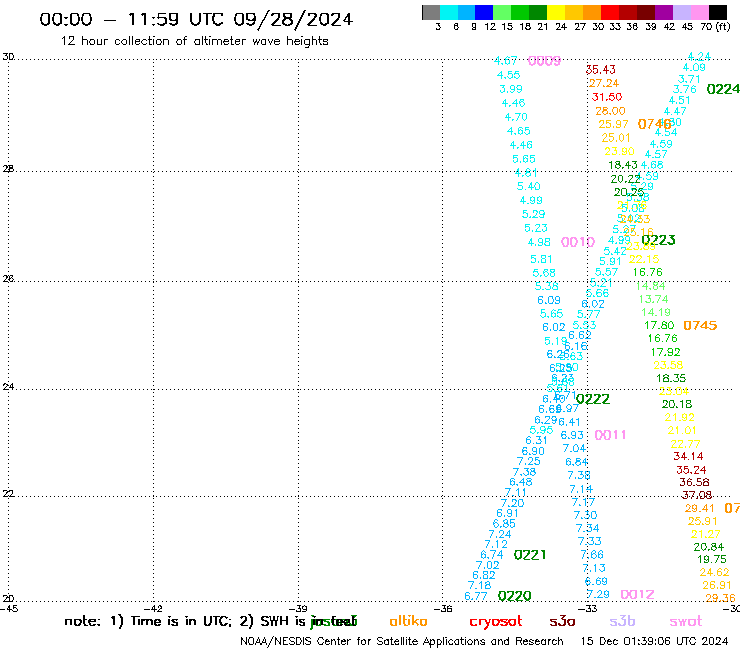Click the wave height value "3.99"
Image resolution: width=740 pixels, height=650 pixels.
[x=511, y=89]
